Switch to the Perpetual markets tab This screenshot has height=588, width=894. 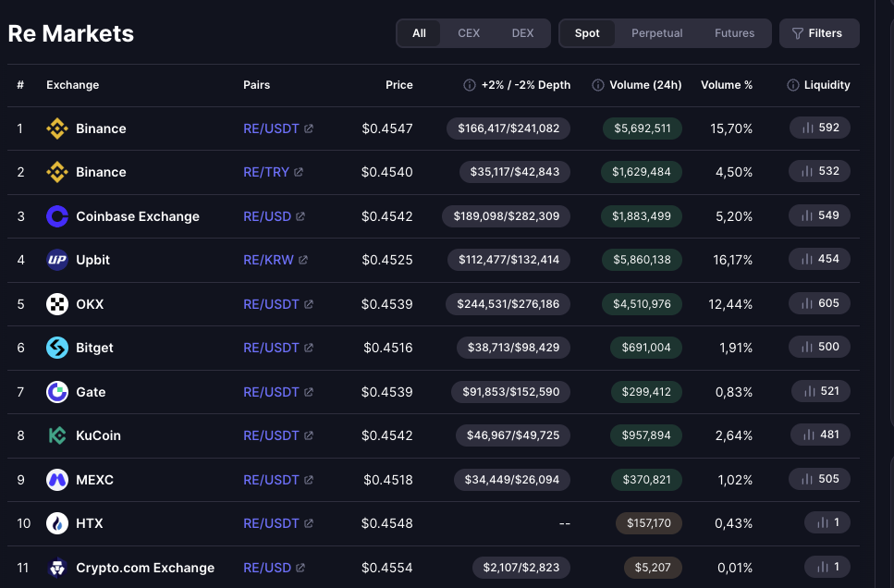click(x=656, y=33)
